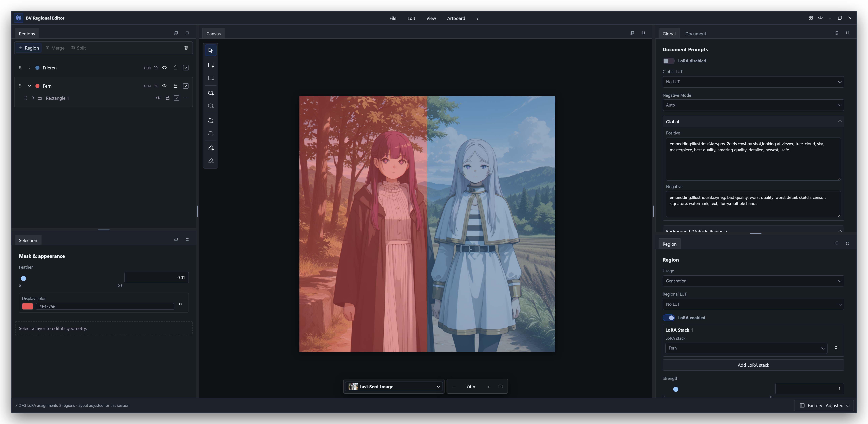Select the add ellipse tool
868x424 pixels.
[211, 93]
